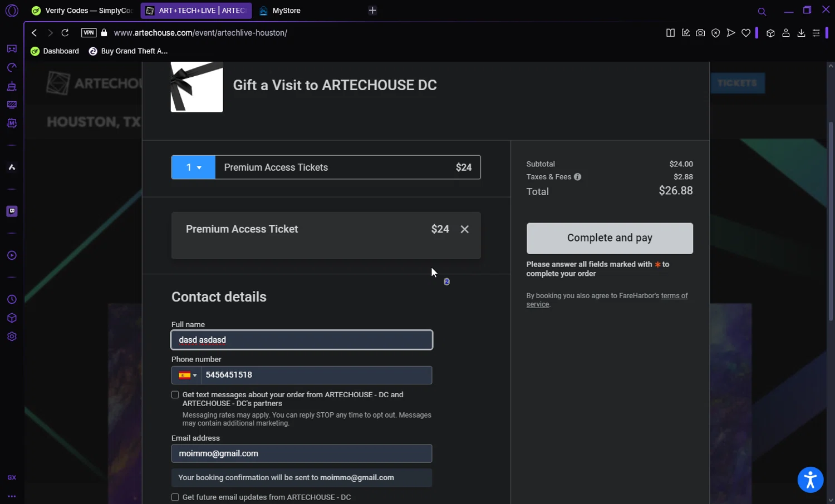Open GX Cleaner broom icon in sidebar
The image size is (835, 504).
pyautogui.click(x=12, y=86)
